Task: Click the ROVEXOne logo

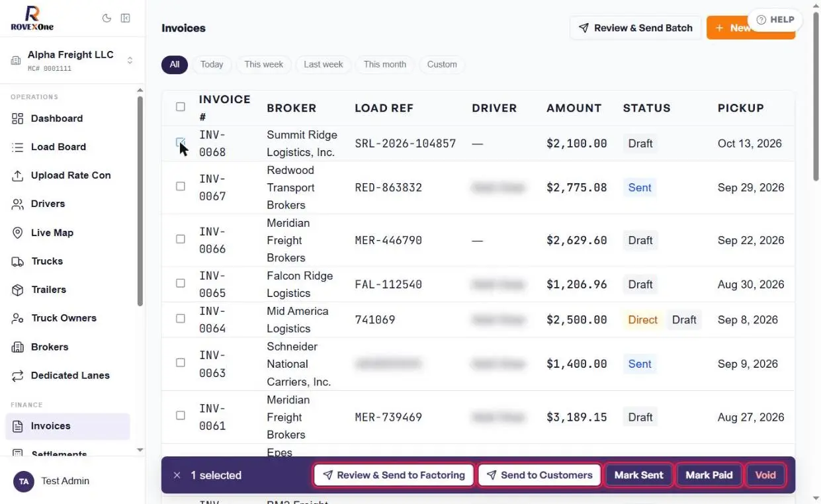Action: click(32, 19)
